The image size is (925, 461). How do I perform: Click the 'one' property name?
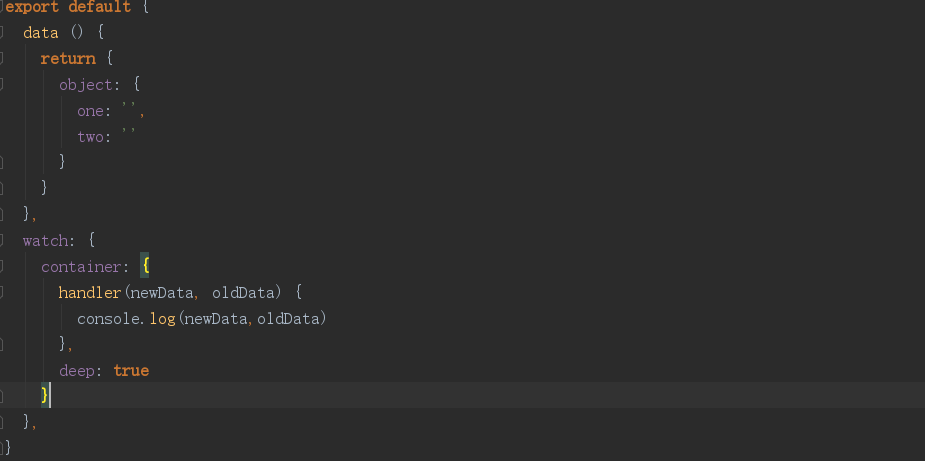(x=90, y=111)
